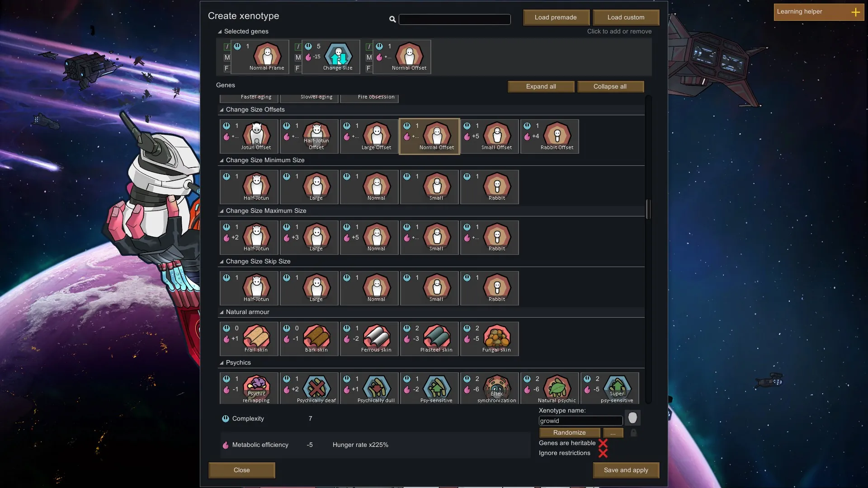
Task: Toggle Ignore restrictions option
Action: (603, 453)
